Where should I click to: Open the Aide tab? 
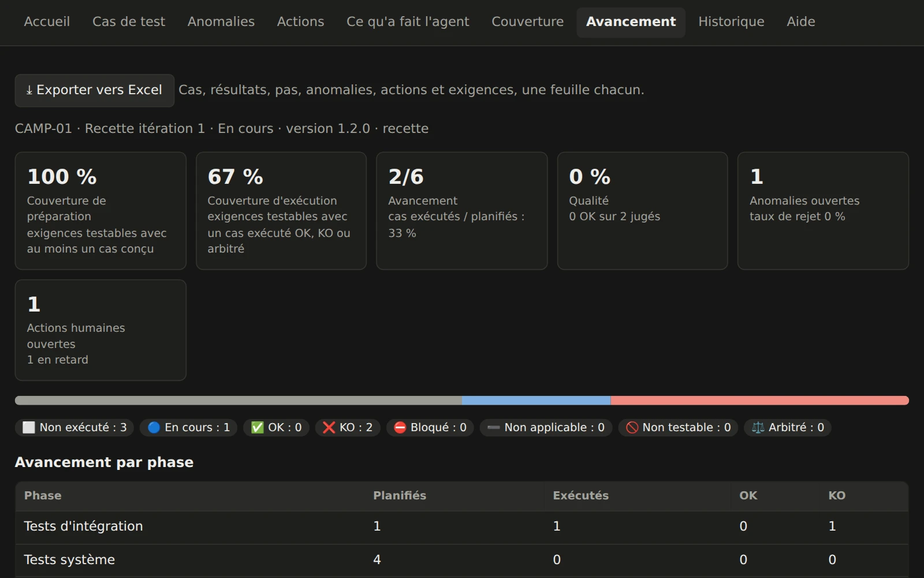click(801, 22)
